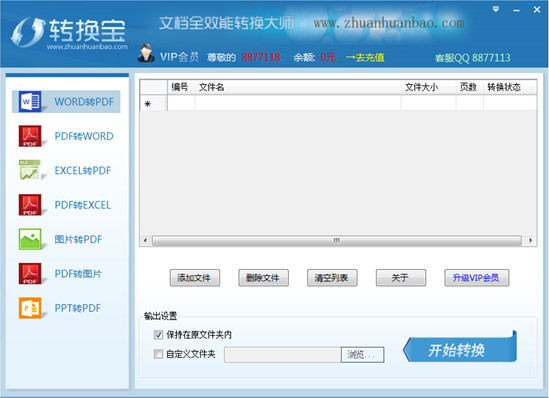Pick the PDF转EXCEL PDF icon
549x398 pixels.
[x=30, y=205]
